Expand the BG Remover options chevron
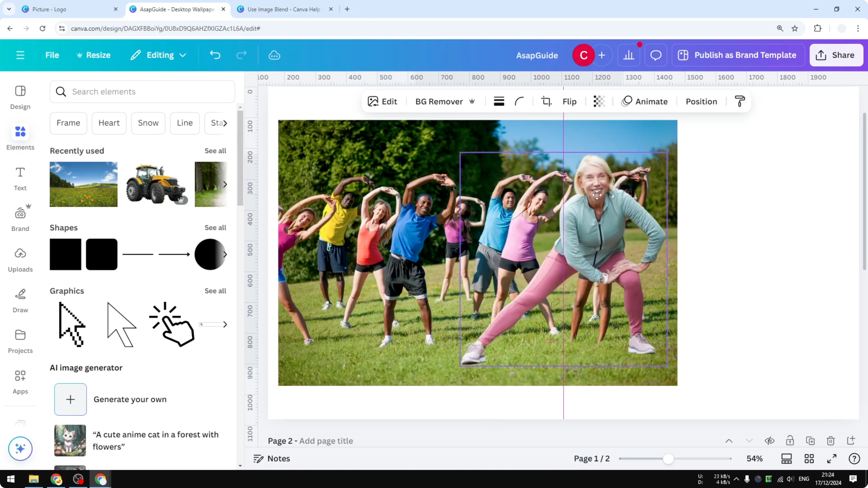Screen dimensions: 868x488 click(472, 101)
